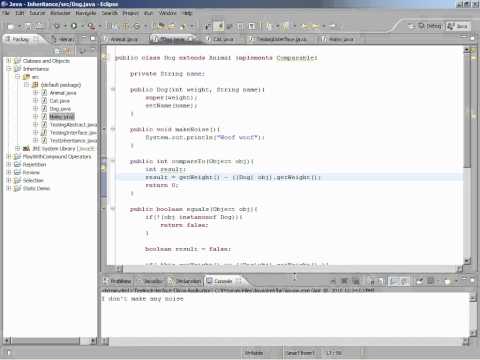This screenshot has height=360, width=480.
Task: Click the warning marker beside int result
Action: 104,169
